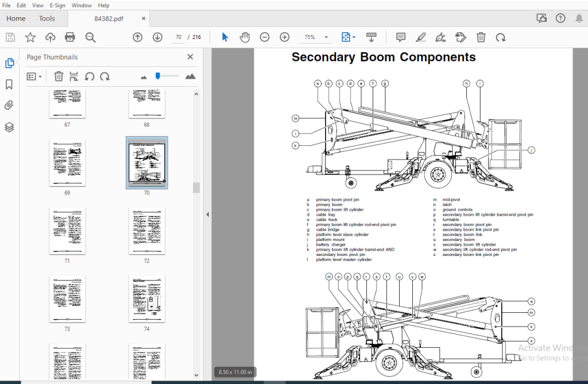
Task: Select the page 71 thumbnail
Action: 67,231
